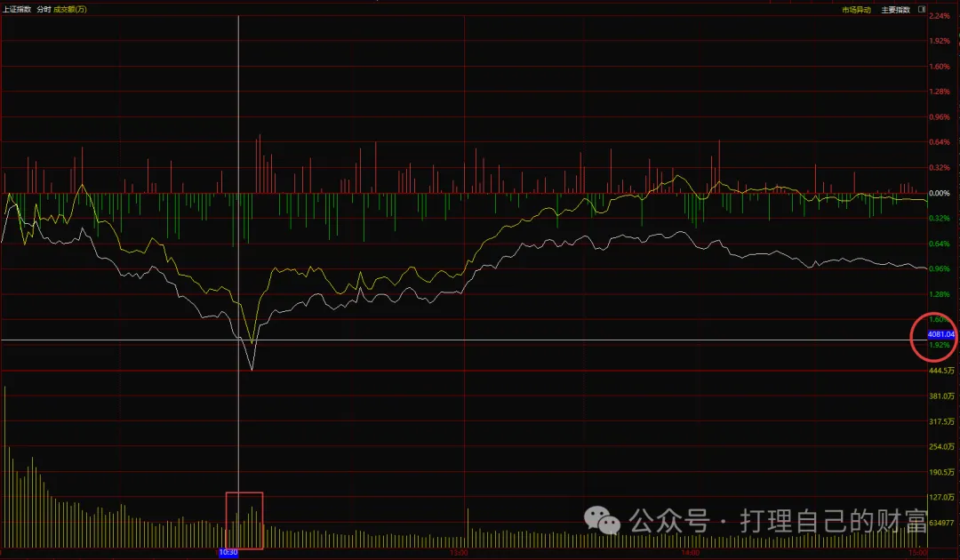The width and height of the screenshot is (960, 560).
Task: Click the 成交额(万) turnover indicator label
Action: (70, 9)
